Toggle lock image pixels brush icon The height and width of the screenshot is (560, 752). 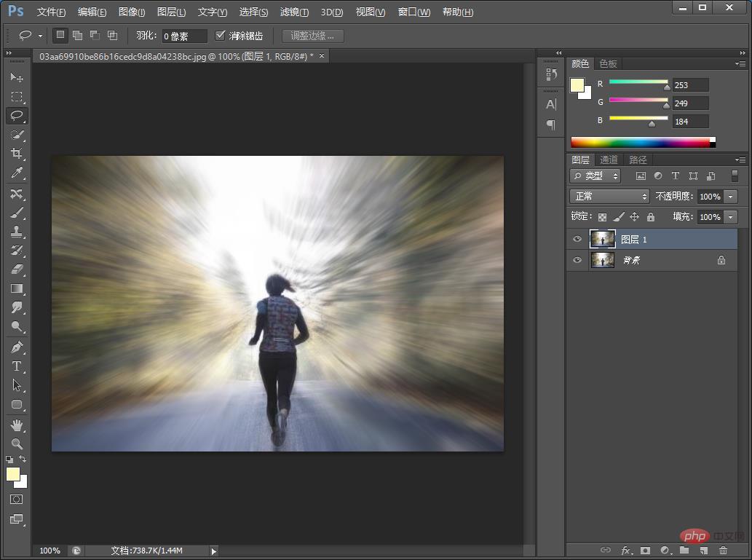619,217
